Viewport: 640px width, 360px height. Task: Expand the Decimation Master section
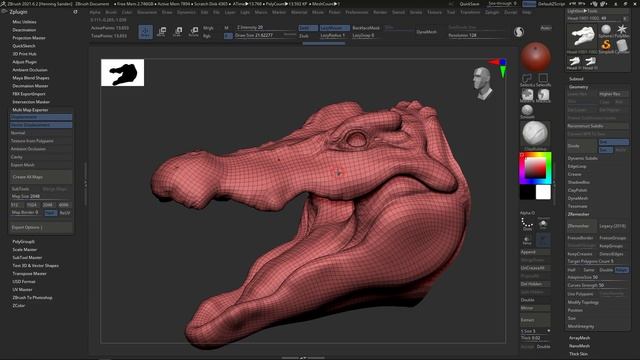point(30,86)
